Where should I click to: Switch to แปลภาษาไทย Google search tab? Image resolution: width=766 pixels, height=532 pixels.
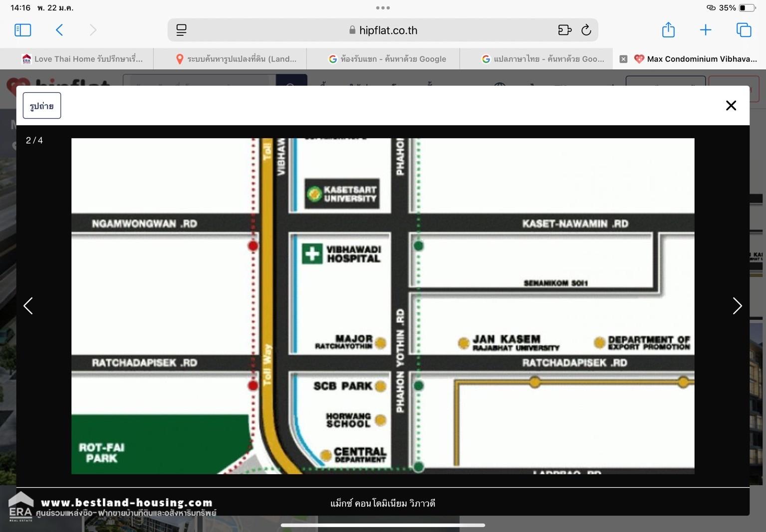coord(536,59)
